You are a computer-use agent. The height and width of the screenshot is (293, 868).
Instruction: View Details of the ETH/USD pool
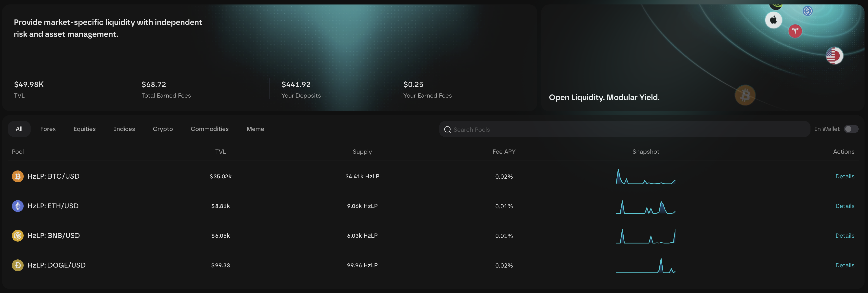coord(844,206)
